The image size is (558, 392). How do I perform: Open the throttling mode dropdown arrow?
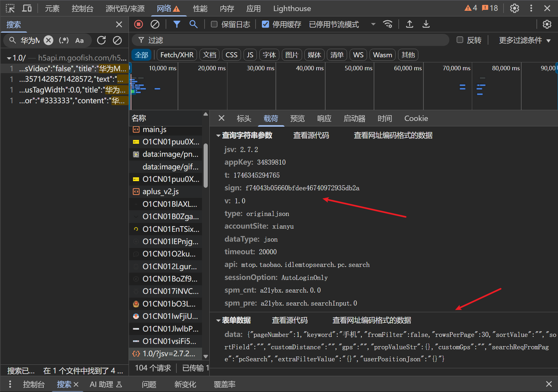tap(373, 24)
